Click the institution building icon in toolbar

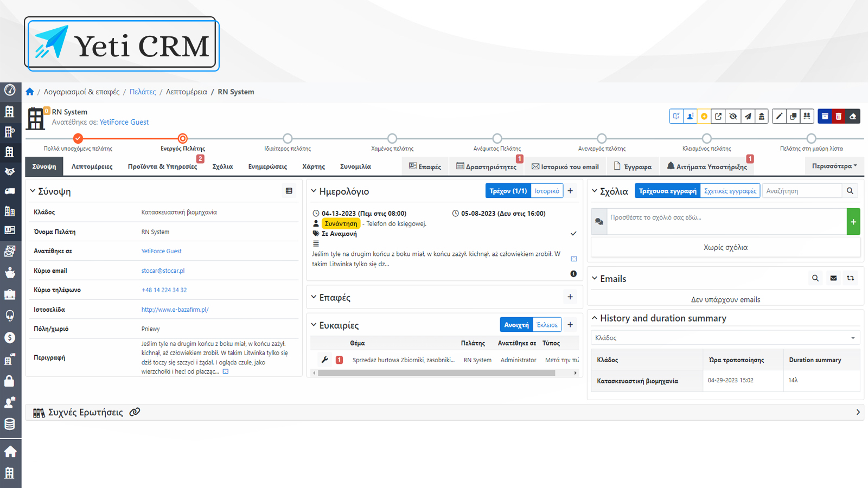(x=762, y=116)
